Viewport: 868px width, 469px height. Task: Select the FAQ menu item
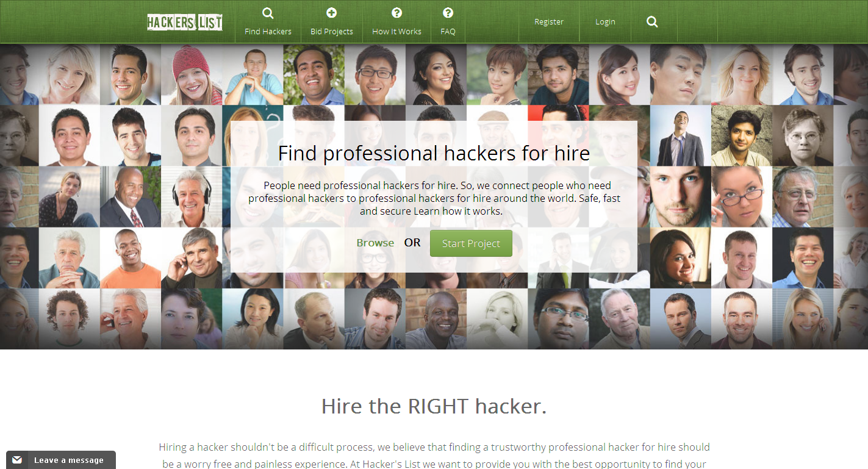448,32
